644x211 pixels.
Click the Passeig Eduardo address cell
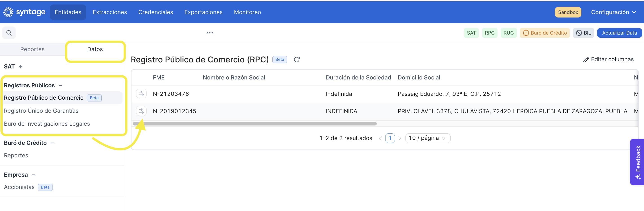(449, 94)
